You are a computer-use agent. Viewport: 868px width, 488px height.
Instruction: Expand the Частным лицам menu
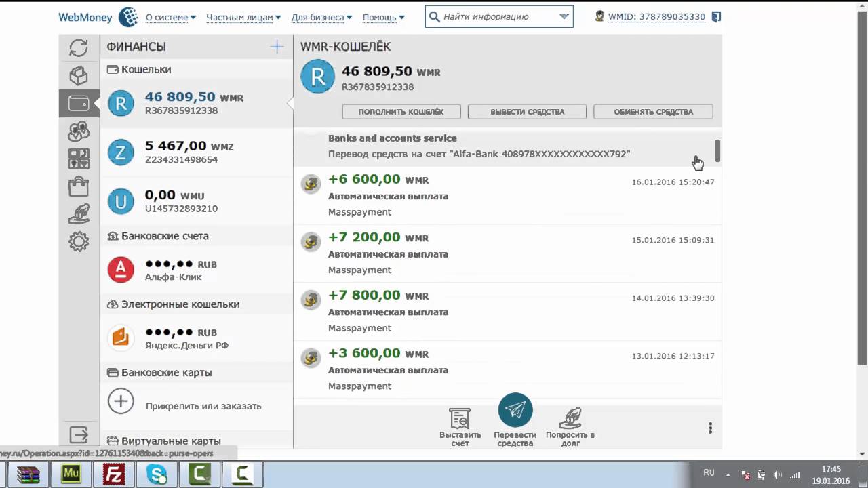coord(243,17)
